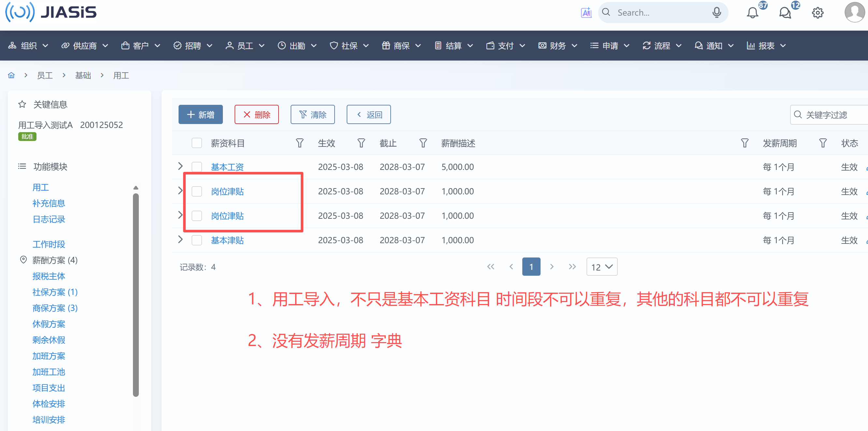
Task: Click the 新增 button
Action: [x=200, y=115]
